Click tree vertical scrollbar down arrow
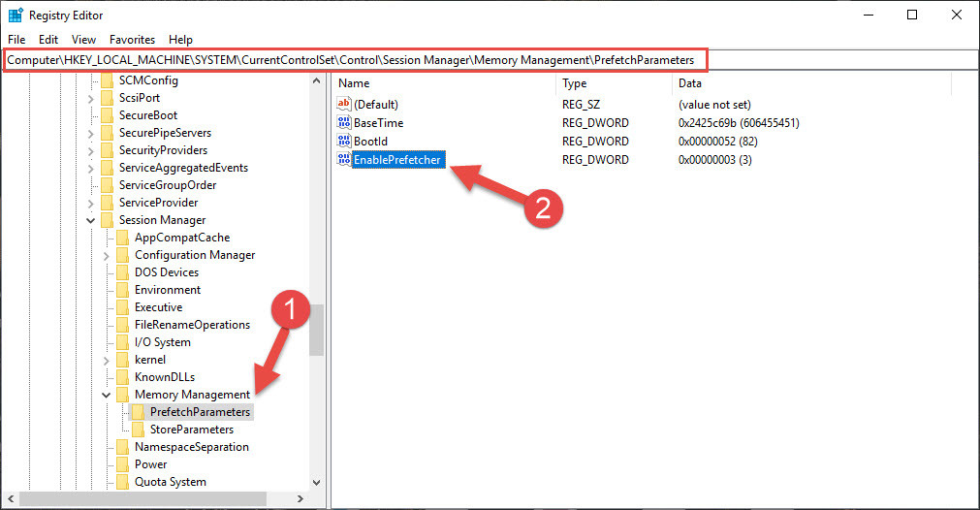Screen dimensions: 980x510 [x=316, y=483]
